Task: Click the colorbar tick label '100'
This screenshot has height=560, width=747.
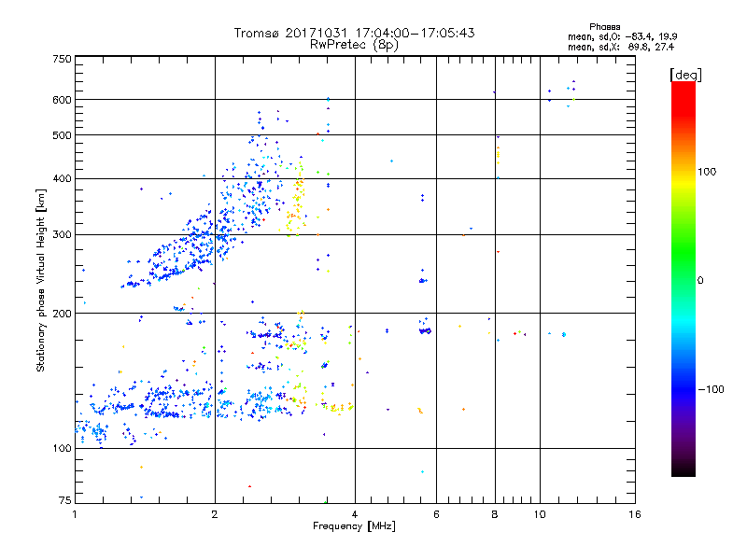Action: pos(707,172)
